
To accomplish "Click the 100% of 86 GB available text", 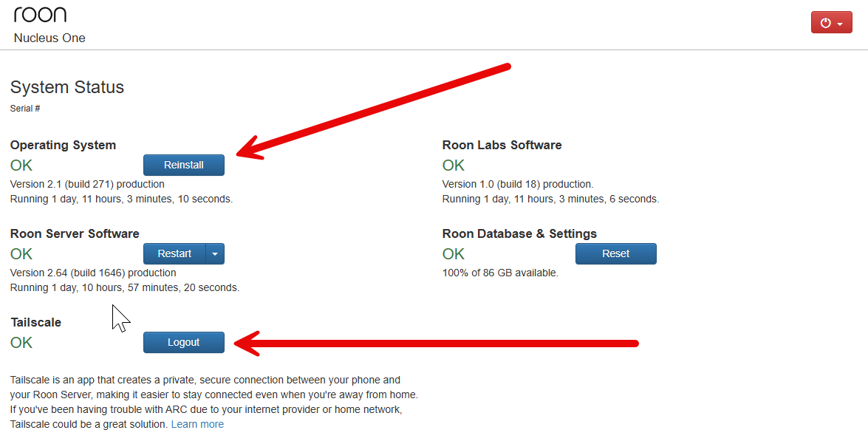I will pyautogui.click(x=500, y=273).
